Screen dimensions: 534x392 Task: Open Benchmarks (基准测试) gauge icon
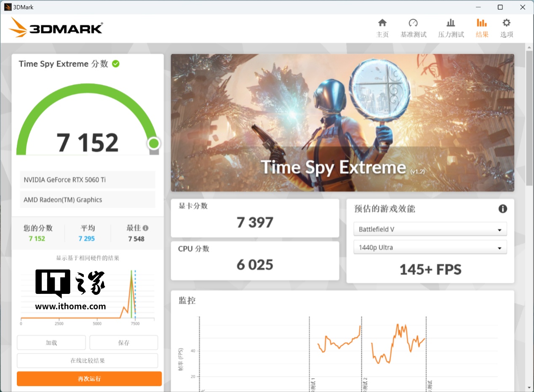pos(413,24)
